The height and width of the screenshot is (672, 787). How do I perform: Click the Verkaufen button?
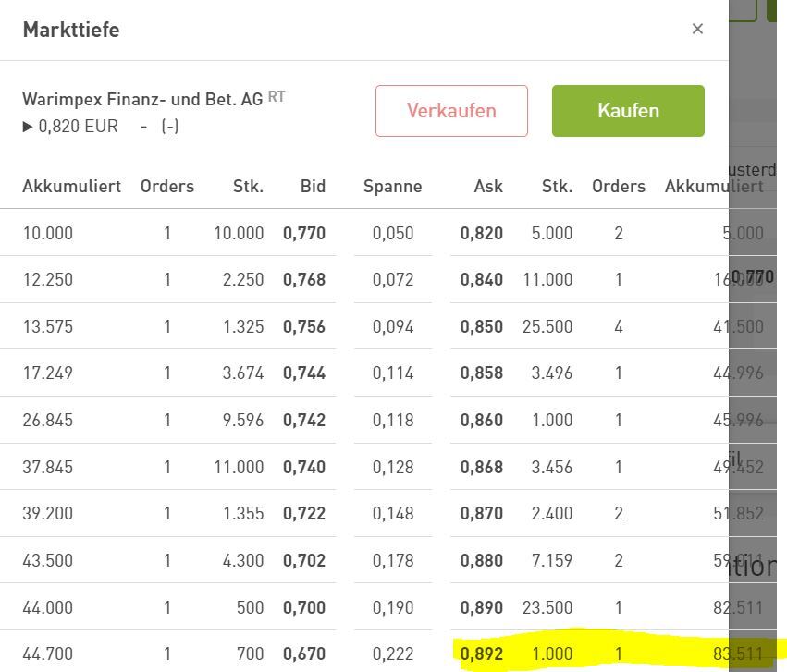click(451, 111)
